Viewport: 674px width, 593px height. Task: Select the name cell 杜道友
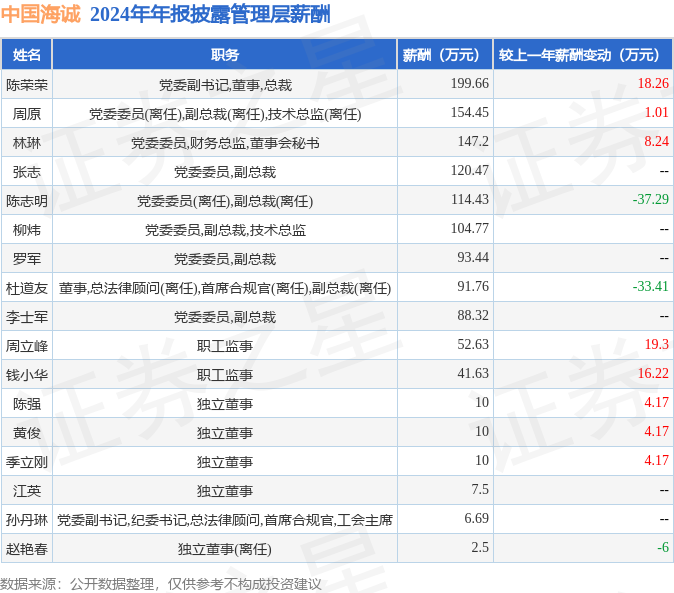(27, 288)
